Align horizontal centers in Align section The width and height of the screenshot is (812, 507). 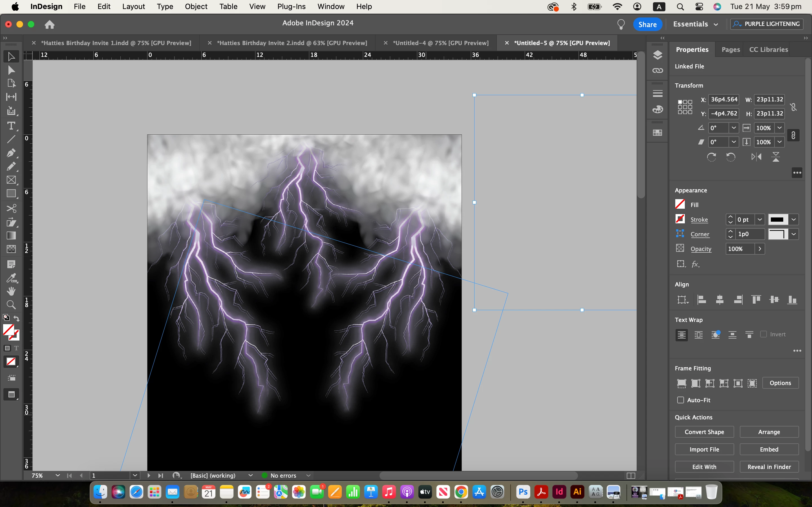(720, 299)
